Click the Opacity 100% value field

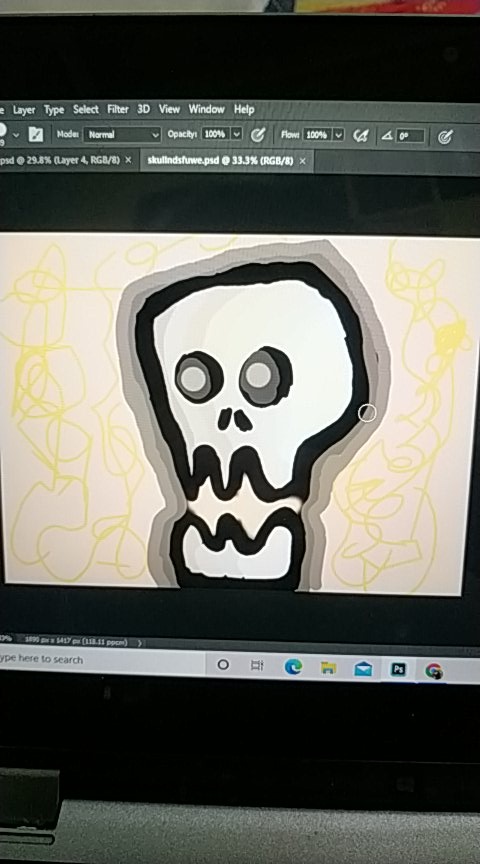215,134
